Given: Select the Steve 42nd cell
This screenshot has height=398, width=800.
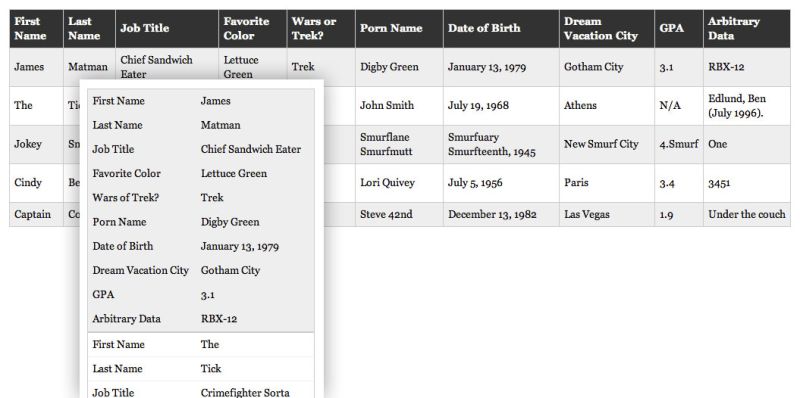Looking at the screenshot, I should pyautogui.click(x=399, y=214).
